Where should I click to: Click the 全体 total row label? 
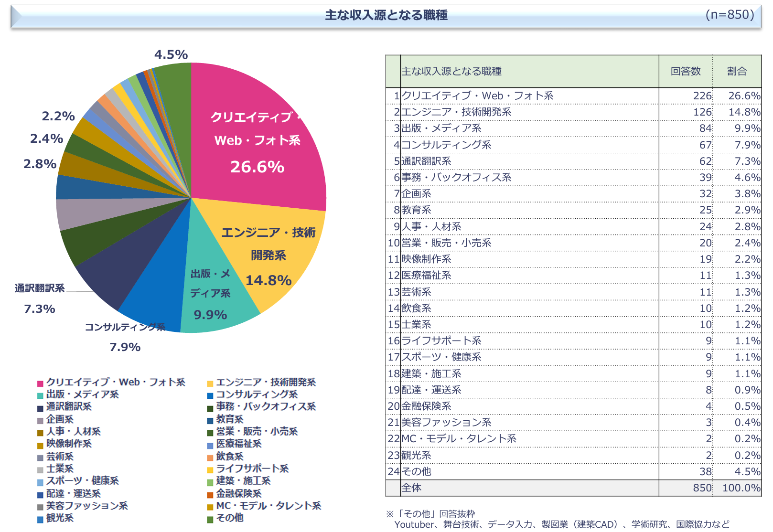click(x=411, y=488)
